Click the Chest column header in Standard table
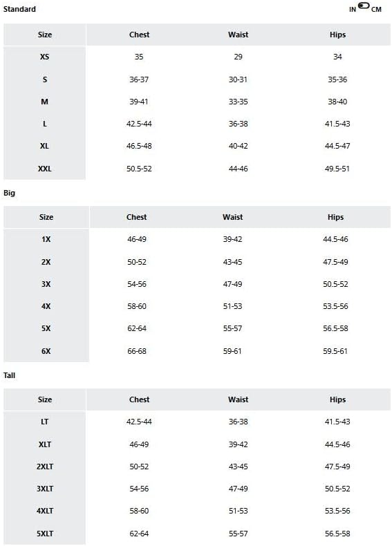The image size is (392, 546). click(x=140, y=35)
